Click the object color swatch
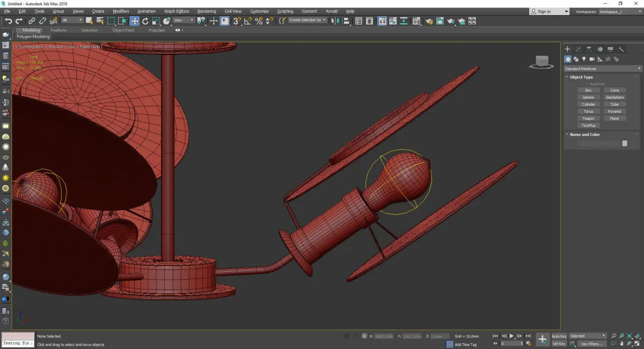This screenshot has width=644, height=349. (x=625, y=143)
